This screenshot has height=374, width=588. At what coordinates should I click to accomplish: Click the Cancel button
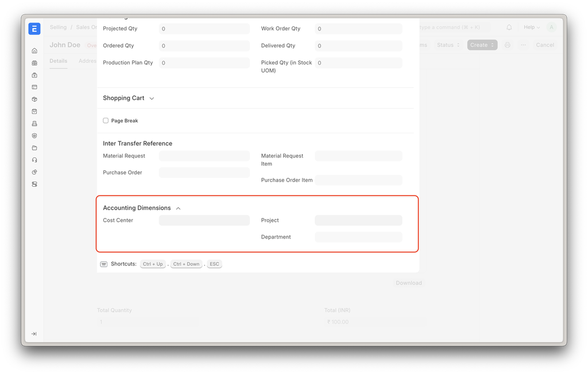click(x=544, y=45)
